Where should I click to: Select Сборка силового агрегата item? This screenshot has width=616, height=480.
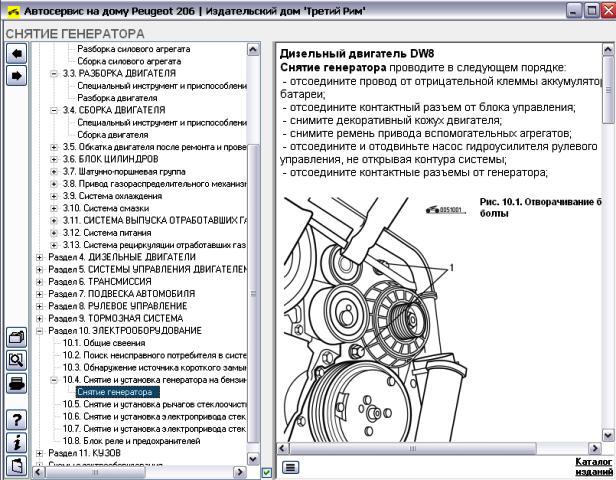click(x=129, y=61)
